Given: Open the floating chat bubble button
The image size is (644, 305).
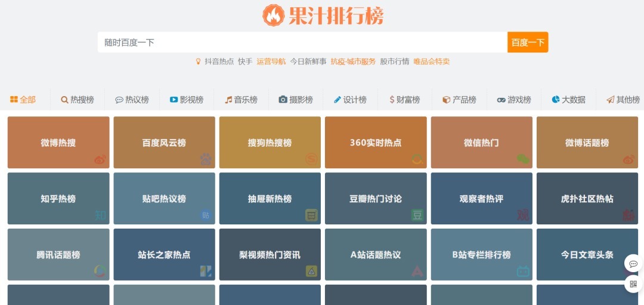Looking at the screenshot, I should [x=633, y=263].
